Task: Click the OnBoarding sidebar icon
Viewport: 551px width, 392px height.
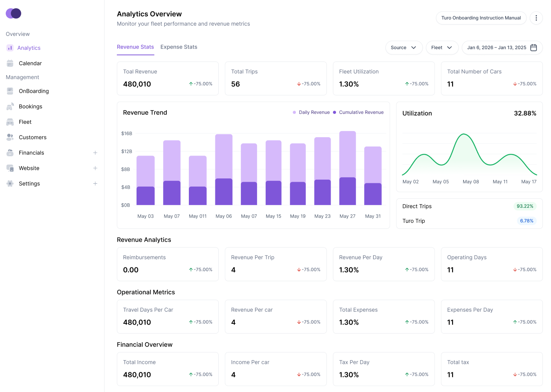Action: tap(10, 91)
